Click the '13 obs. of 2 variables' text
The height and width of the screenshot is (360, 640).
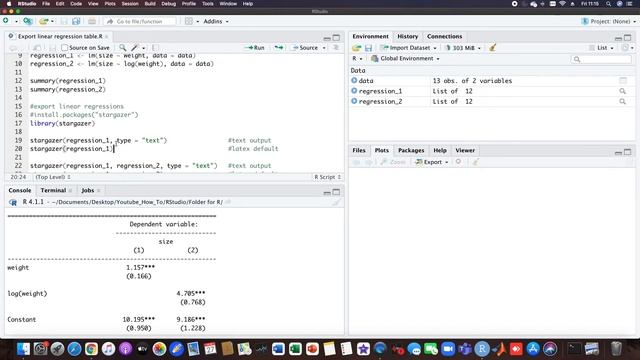[472, 80]
